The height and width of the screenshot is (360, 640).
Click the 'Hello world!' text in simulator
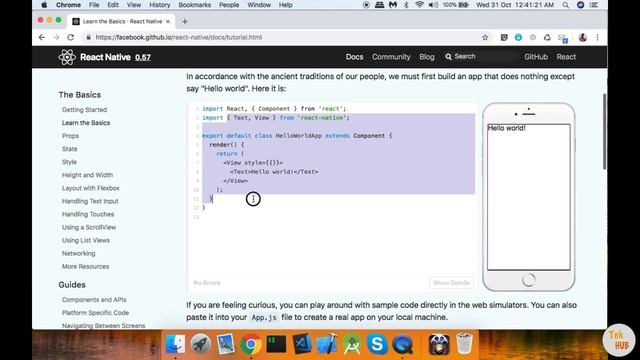click(x=507, y=128)
